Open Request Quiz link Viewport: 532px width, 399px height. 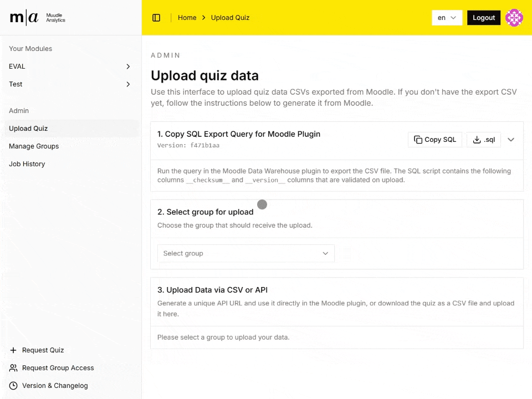43,350
